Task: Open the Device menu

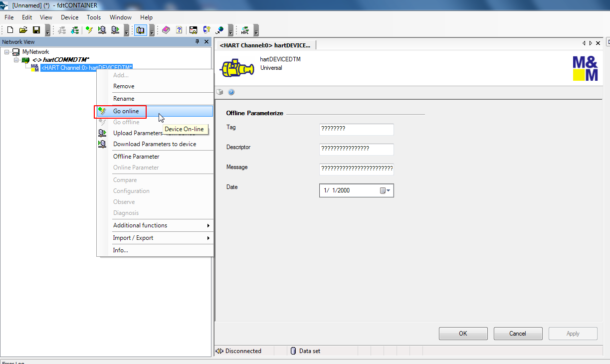Action: pos(69,17)
